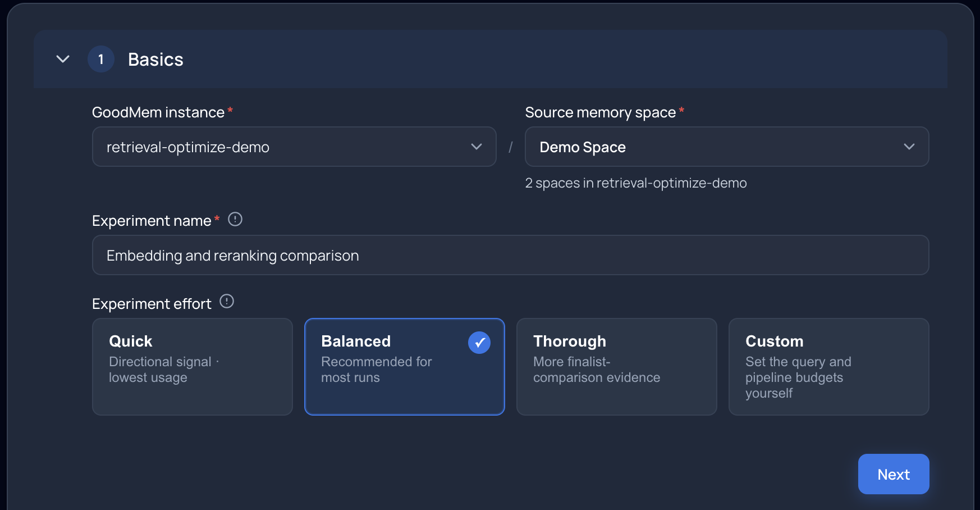
Task: Click the Experiment name info icon
Action: tap(235, 220)
